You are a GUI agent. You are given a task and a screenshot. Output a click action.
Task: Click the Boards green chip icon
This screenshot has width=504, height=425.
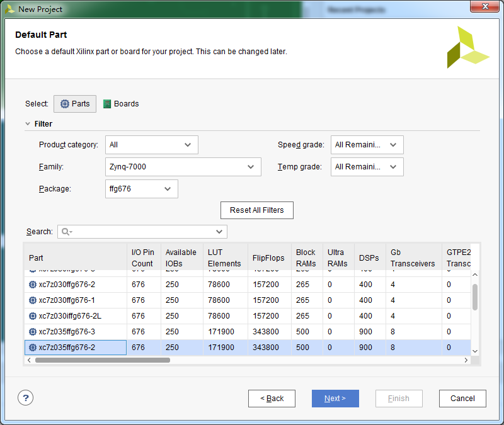coord(107,104)
